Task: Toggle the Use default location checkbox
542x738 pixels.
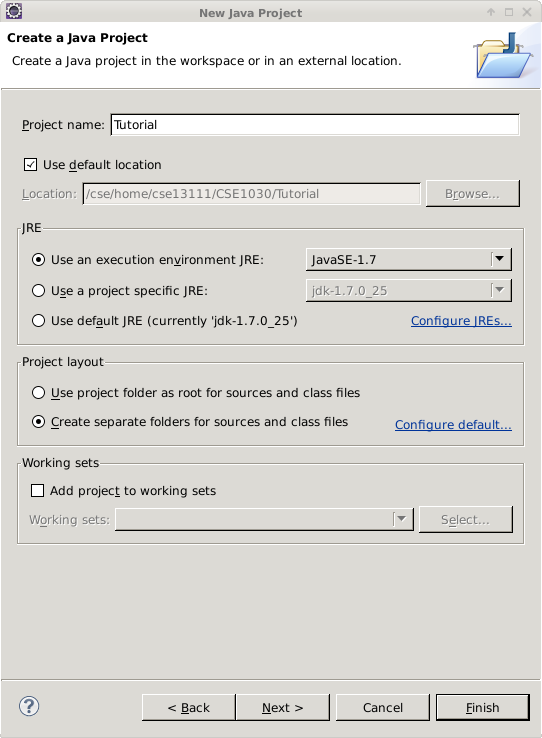Action: tap(31, 165)
